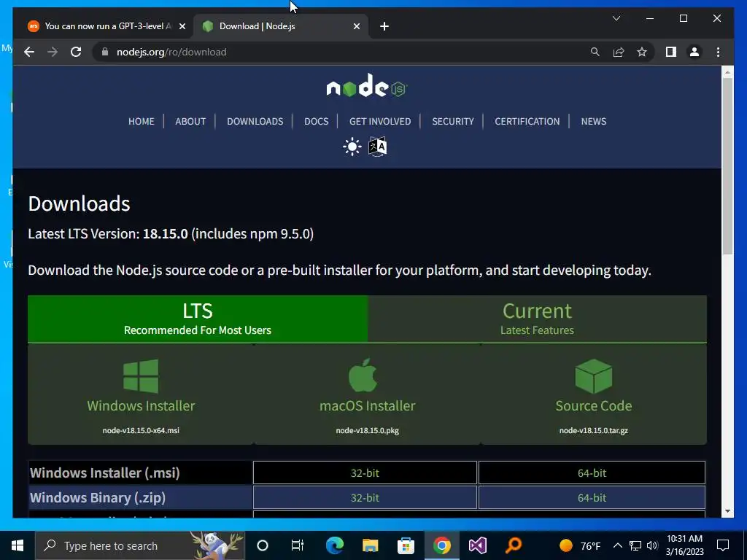
Task: Open the ABOUT navigation link
Action: (190, 122)
